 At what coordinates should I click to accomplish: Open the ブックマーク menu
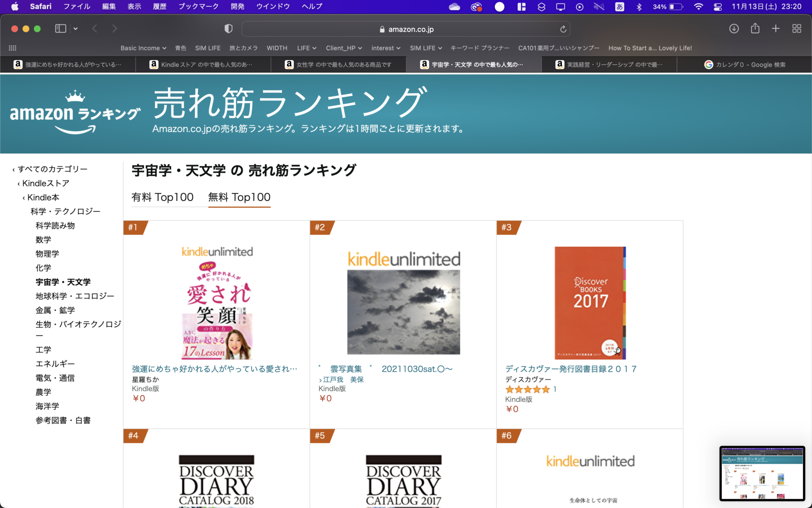point(198,7)
